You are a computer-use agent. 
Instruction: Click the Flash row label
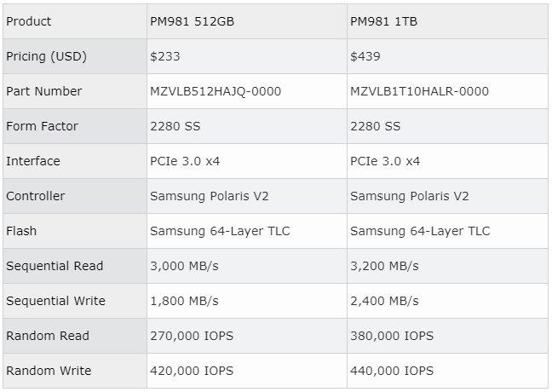[x=21, y=231]
